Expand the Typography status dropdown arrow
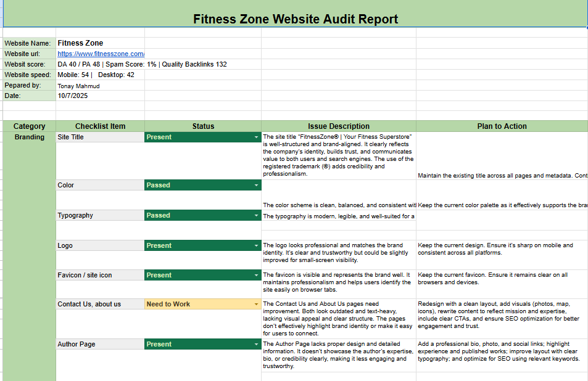588x381 pixels. click(257, 216)
